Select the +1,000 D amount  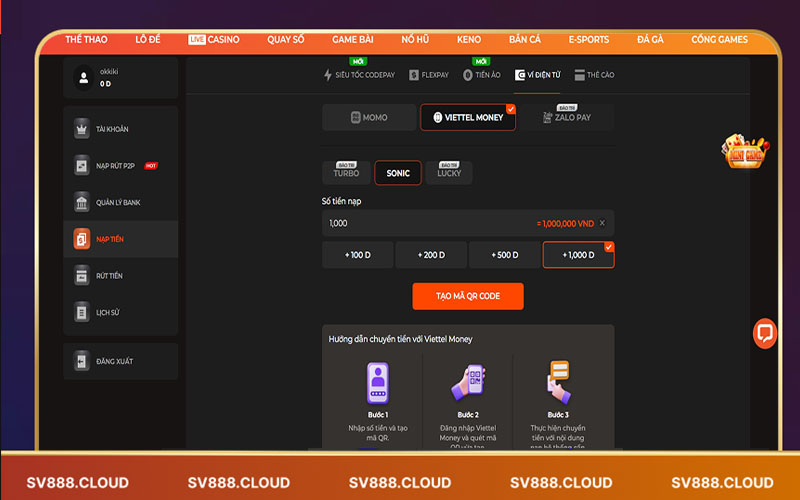pyautogui.click(x=579, y=255)
